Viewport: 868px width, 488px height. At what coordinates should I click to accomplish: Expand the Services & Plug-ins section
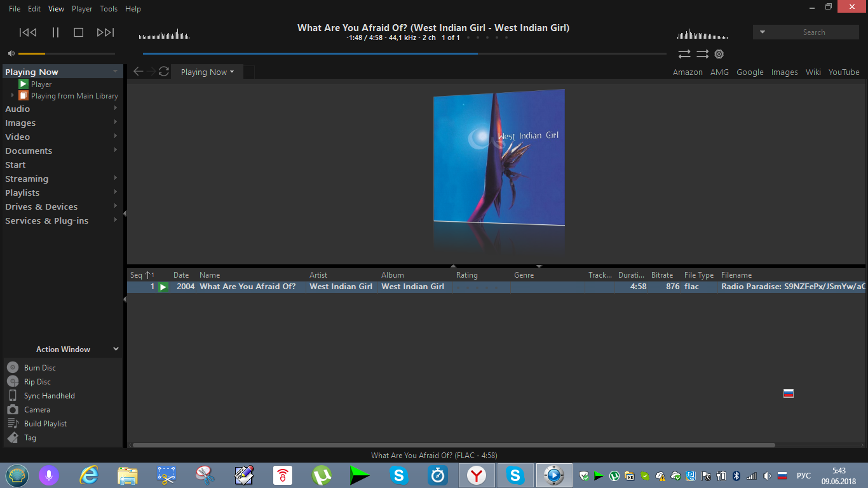pyautogui.click(x=115, y=220)
